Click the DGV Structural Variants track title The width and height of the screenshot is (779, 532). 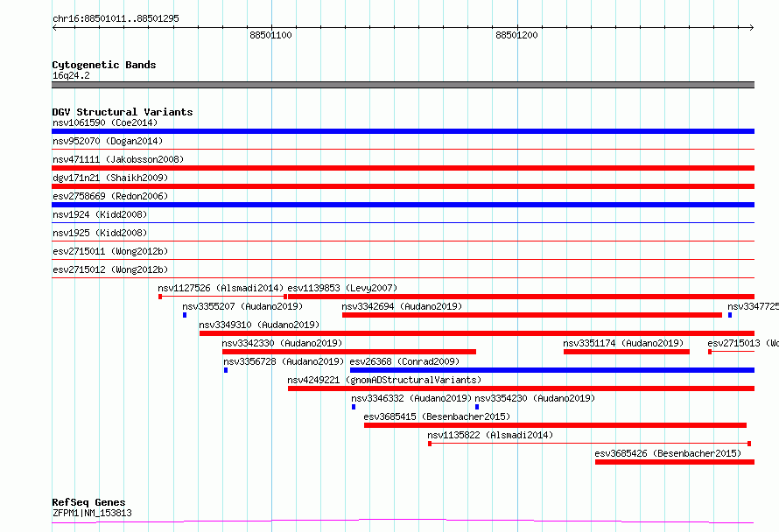(123, 112)
